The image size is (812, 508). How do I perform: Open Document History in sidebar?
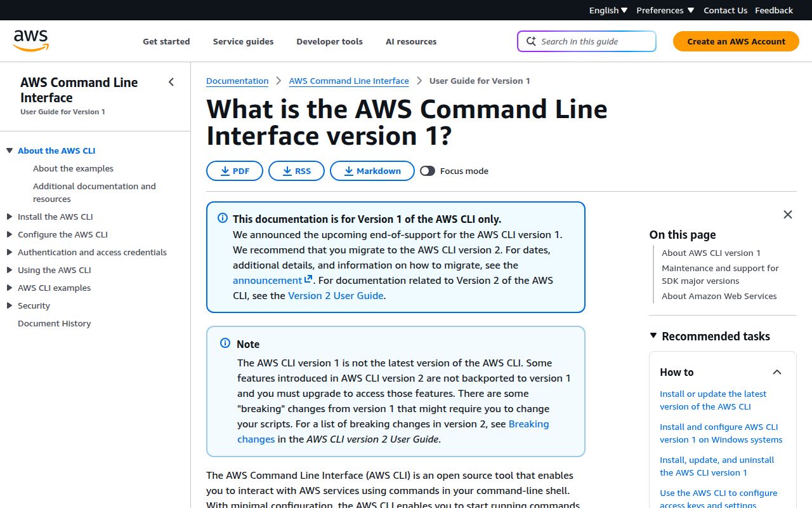point(54,323)
